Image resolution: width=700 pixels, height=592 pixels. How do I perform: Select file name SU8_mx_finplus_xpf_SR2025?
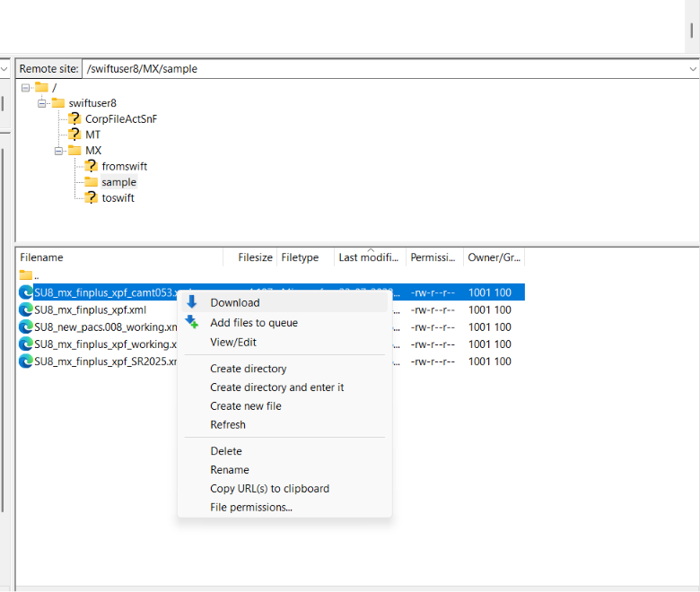point(105,361)
